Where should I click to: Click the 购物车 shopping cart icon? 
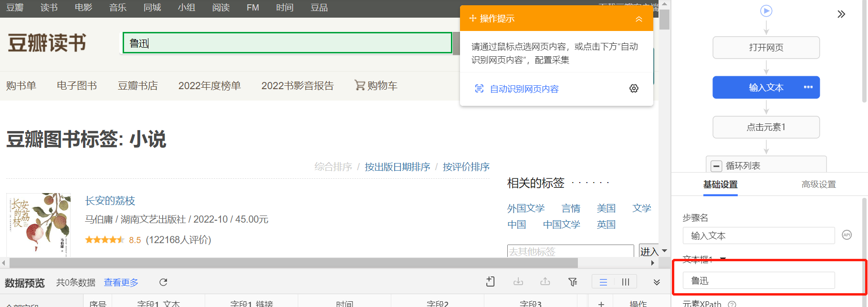coord(360,85)
